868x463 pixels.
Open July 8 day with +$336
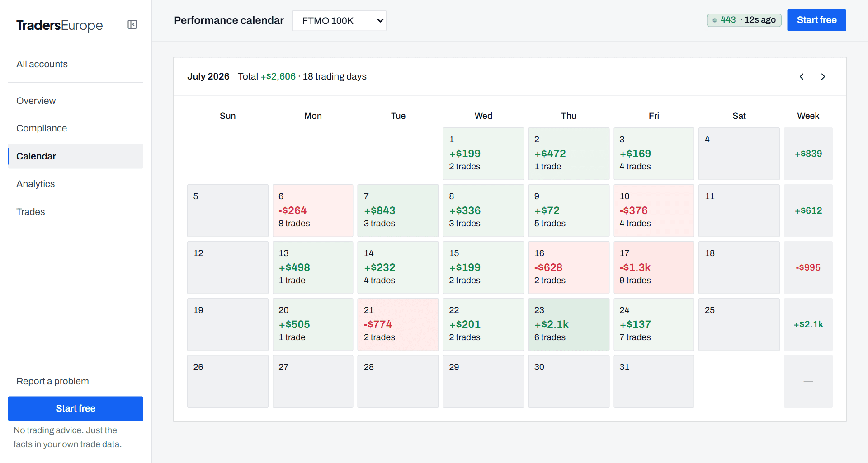coord(483,211)
